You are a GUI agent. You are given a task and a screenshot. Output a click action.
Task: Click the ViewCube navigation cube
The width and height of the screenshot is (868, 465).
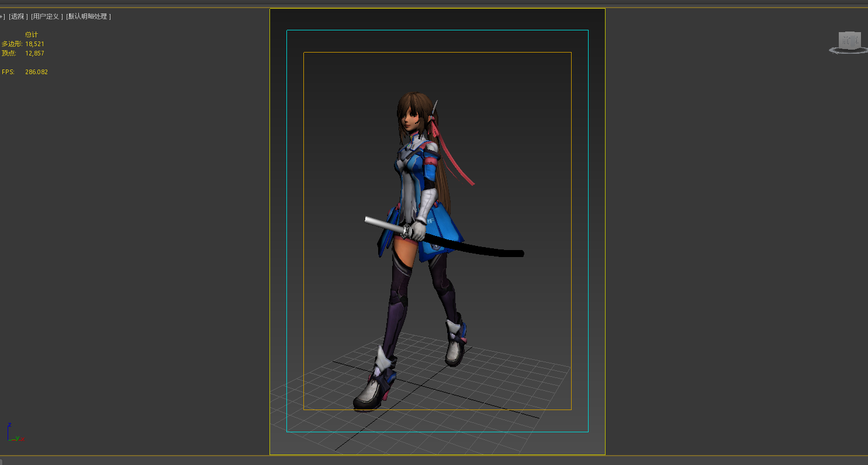[x=849, y=40]
